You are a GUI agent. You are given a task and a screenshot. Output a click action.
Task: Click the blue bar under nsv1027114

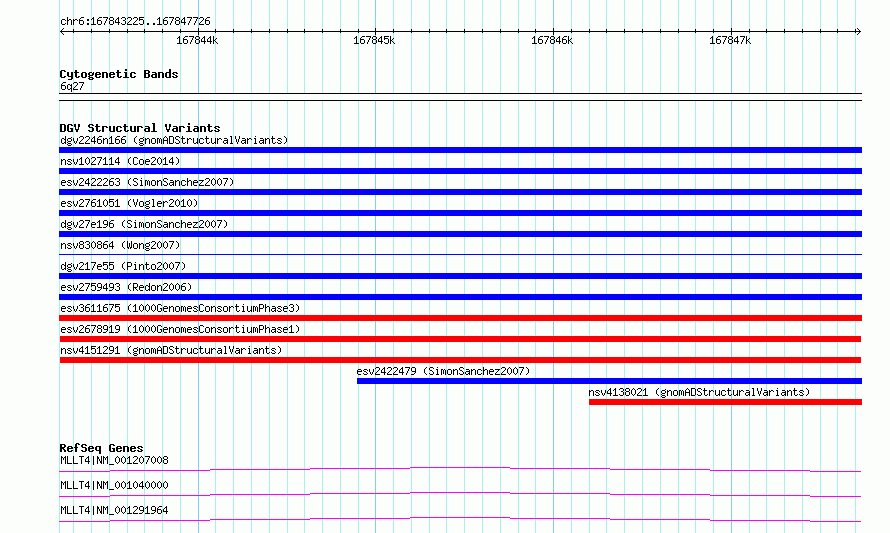(x=460, y=171)
